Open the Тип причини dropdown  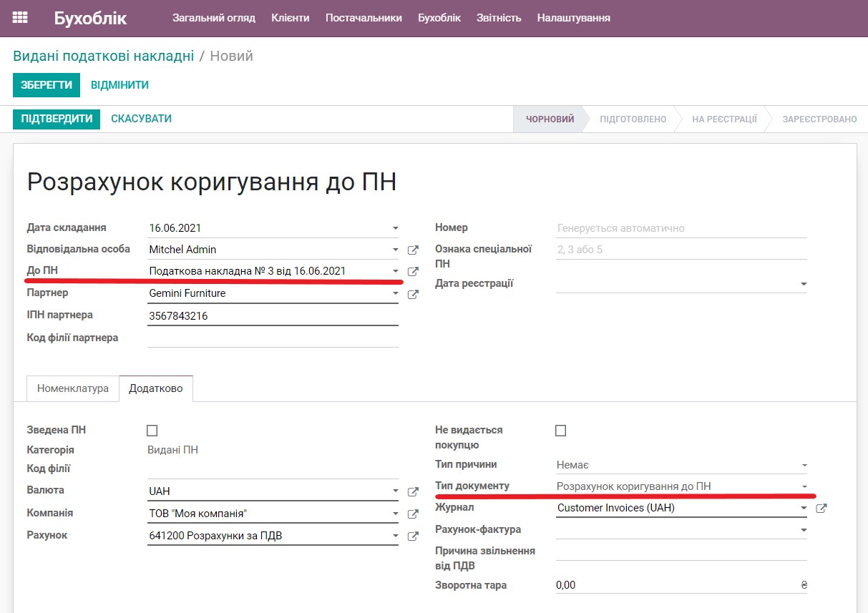(805, 464)
